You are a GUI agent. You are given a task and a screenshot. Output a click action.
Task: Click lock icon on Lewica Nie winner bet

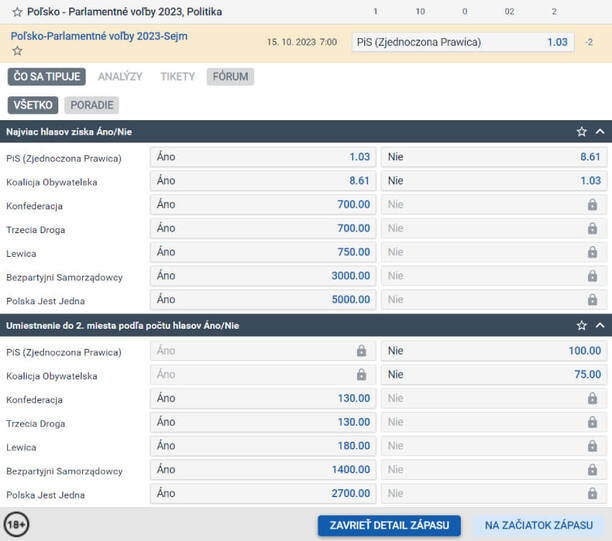(592, 252)
